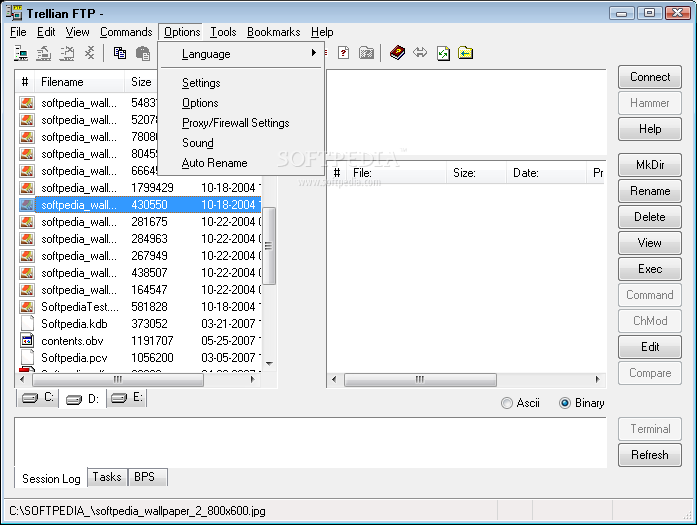Switch to the Tasks tab
Image resolution: width=697 pixels, height=525 pixels.
click(x=107, y=477)
